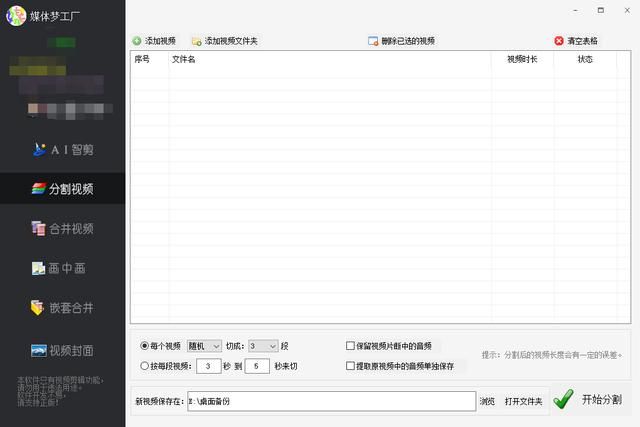Screen dimensions: 640x427
Task: Click the 视频时长 column header
Action: click(x=522, y=59)
